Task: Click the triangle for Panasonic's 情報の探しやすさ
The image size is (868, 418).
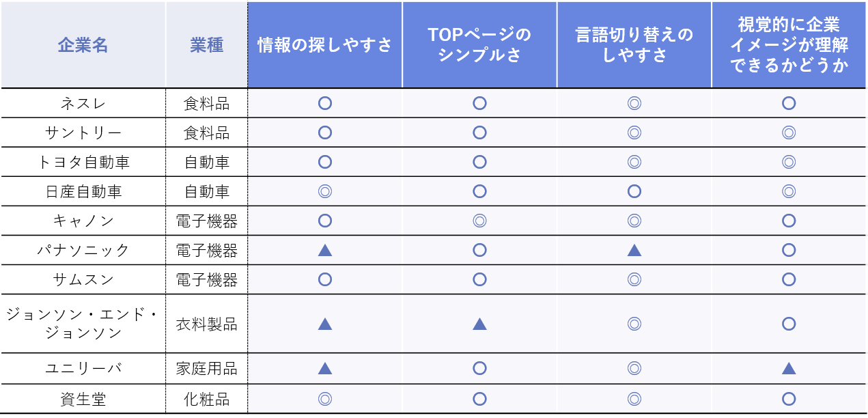Action: (x=325, y=250)
